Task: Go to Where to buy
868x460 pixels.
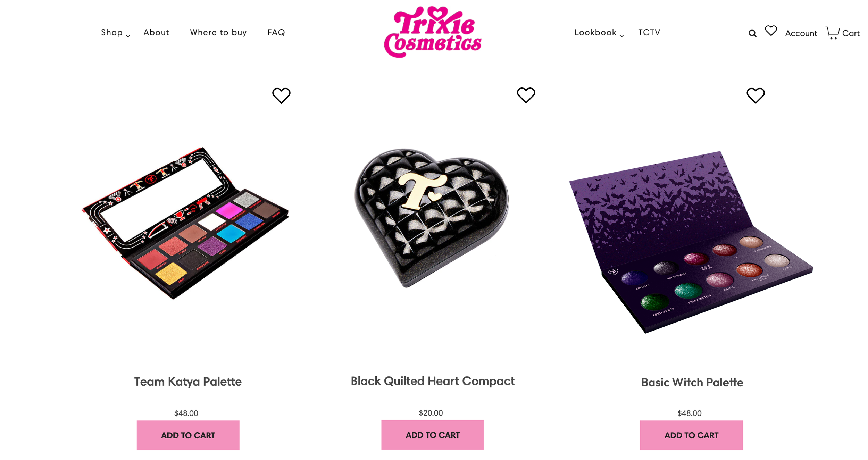Action: [x=218, y=32]
